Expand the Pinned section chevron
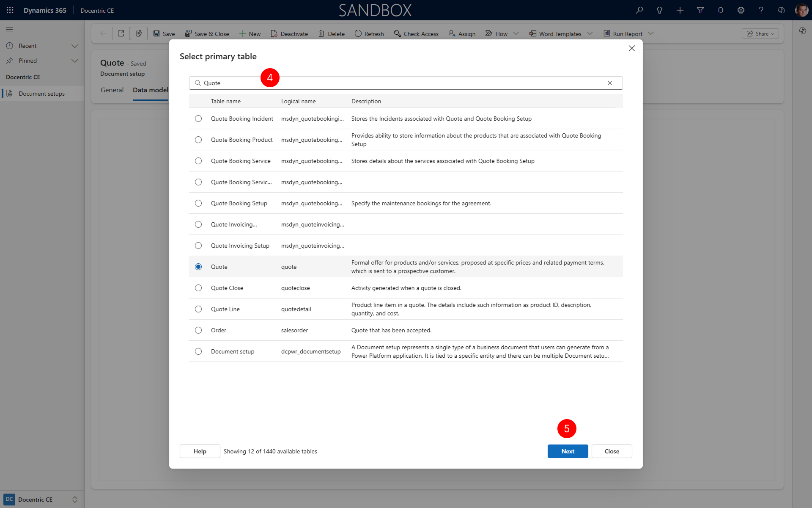 (75, 61)
